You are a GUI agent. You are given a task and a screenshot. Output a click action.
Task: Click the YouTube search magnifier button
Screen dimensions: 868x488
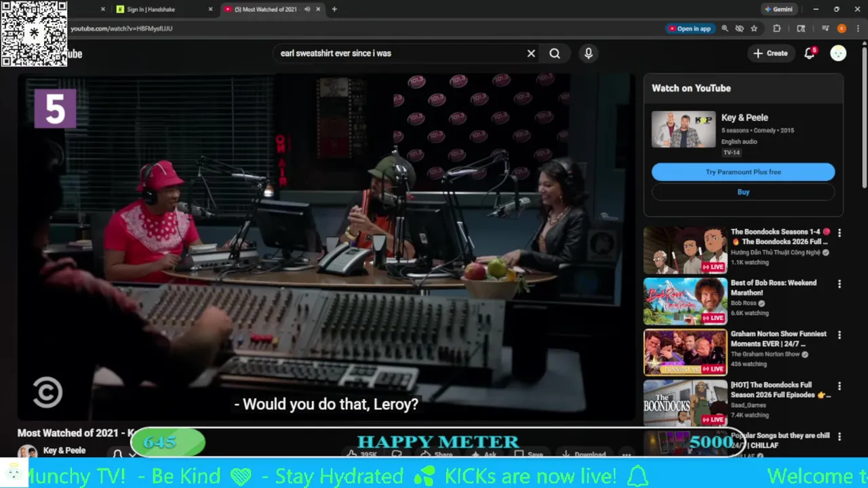555,54
